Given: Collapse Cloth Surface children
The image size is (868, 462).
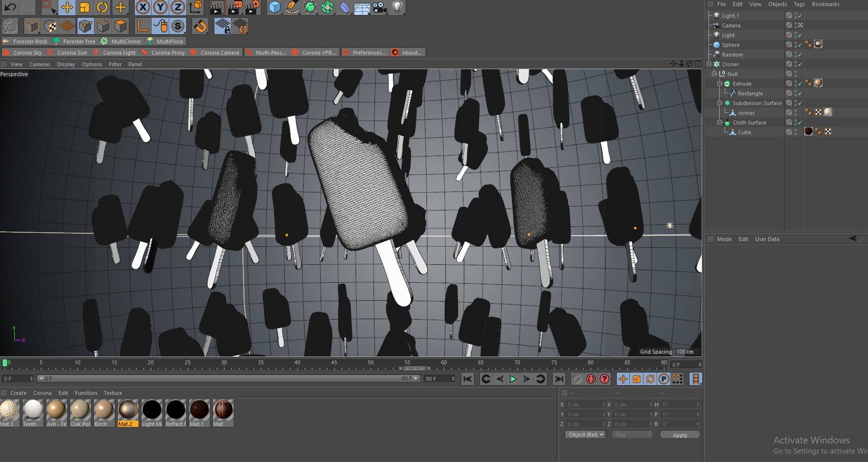Looking at the screenshot, I should [x=720, y=122].
